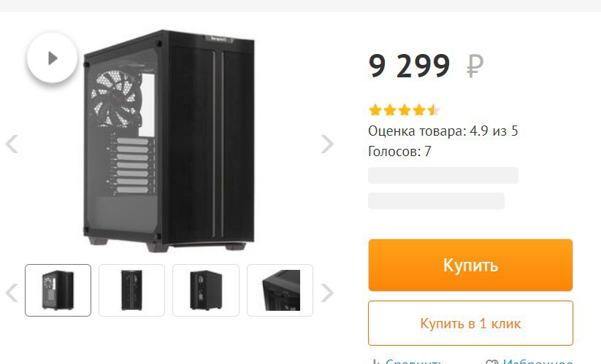Image resolution: width=601 pixels, height=364 pixels.
Task: Open the Голосов: 7 votes count
Action: point(399,151)
